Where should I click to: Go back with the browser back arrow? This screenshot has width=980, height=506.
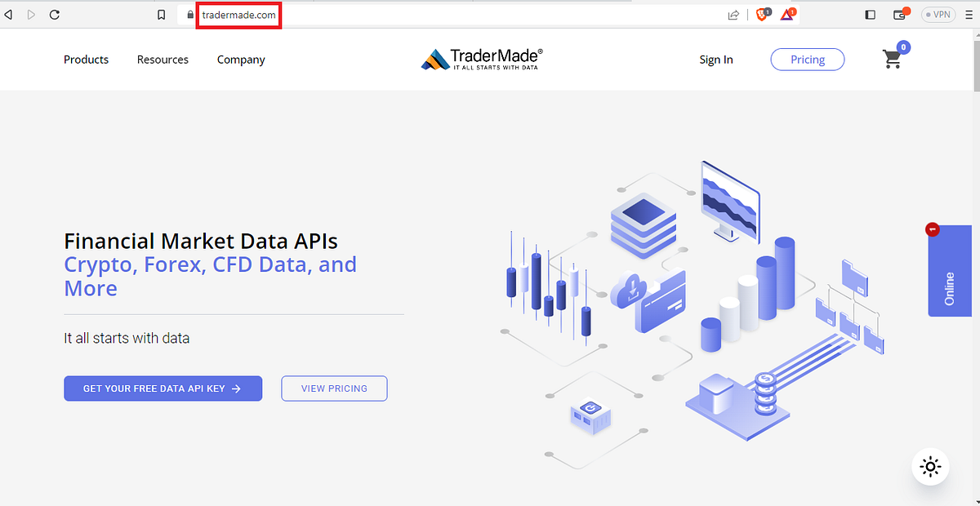(8, 15)
